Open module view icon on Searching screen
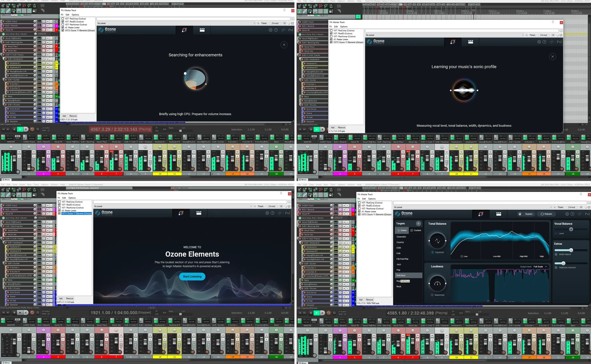Viewport: 591px width, 364px height. tap(202, 30)
